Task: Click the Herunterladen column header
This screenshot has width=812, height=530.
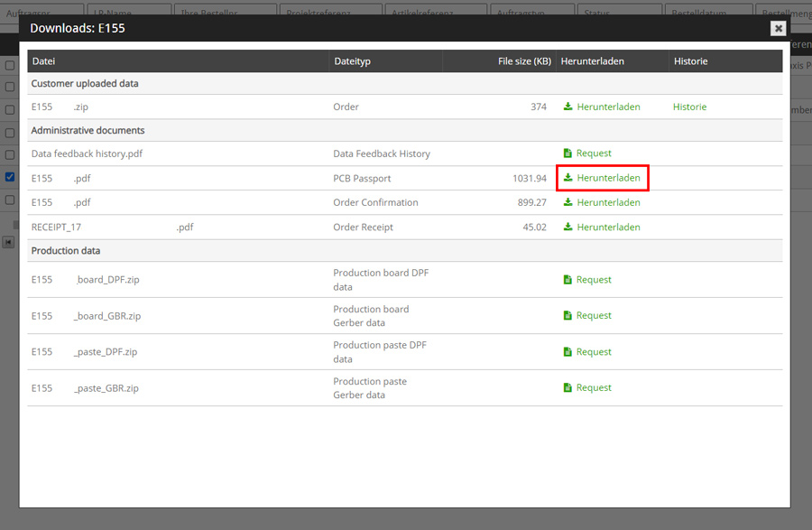Action: point(592,61)
